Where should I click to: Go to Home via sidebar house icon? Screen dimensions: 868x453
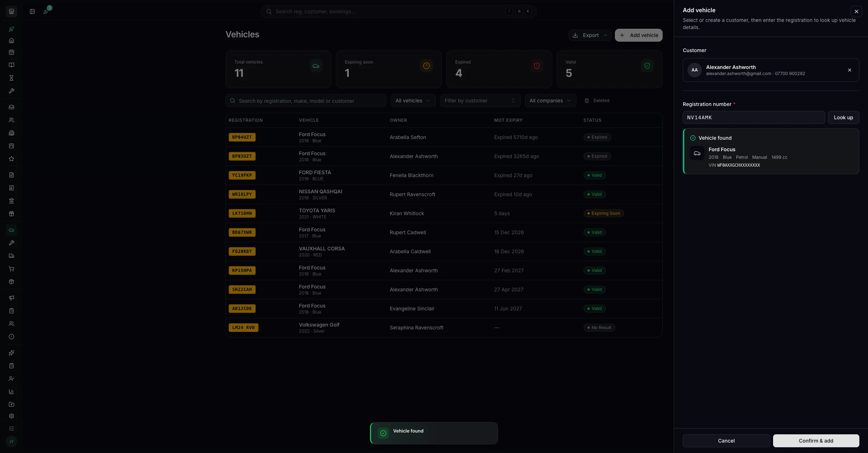pos(12,41)
